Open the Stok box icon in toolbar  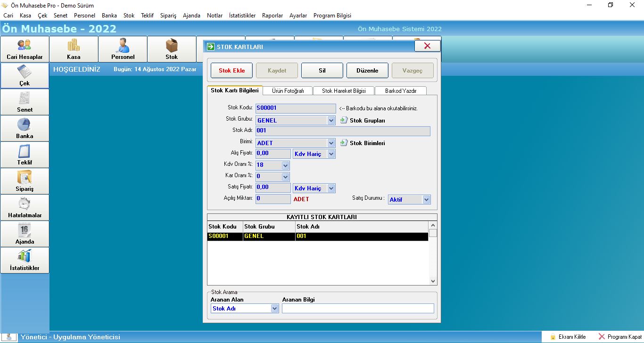click(172, 49)
